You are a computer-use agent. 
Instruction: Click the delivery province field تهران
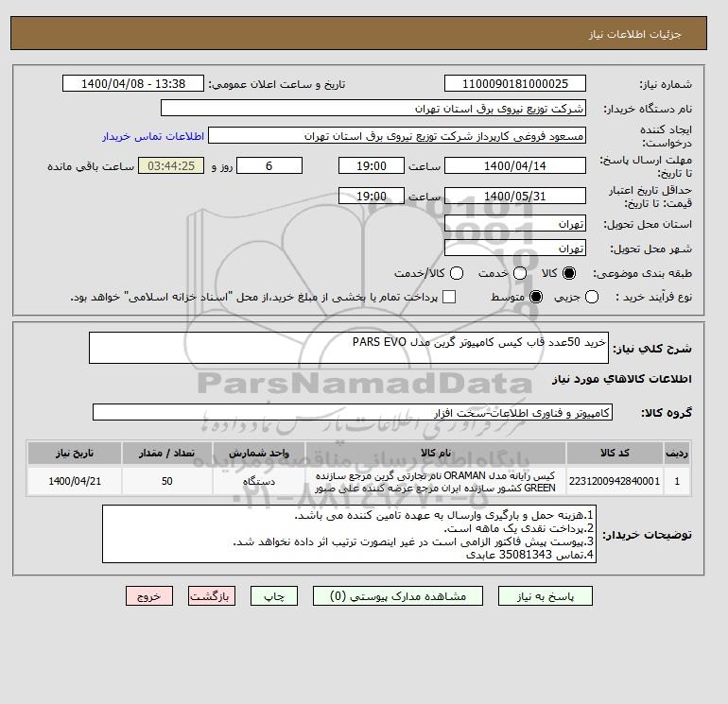[515, 224]
